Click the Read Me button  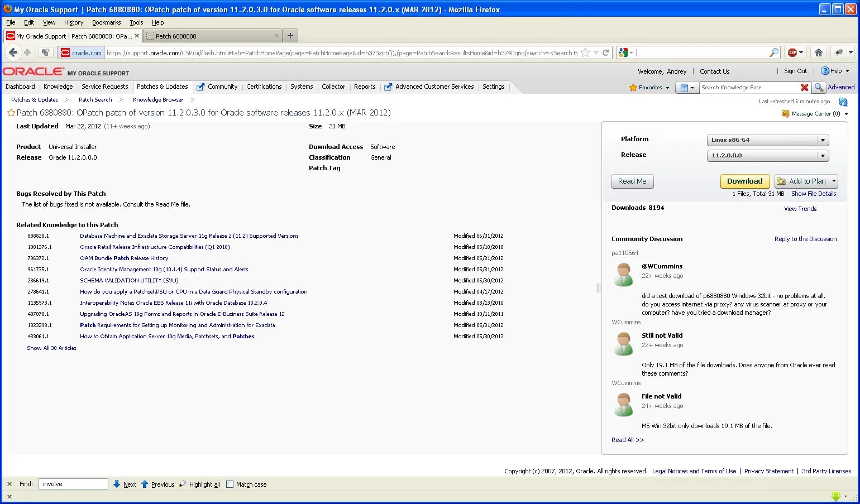[x=632, y=181]
